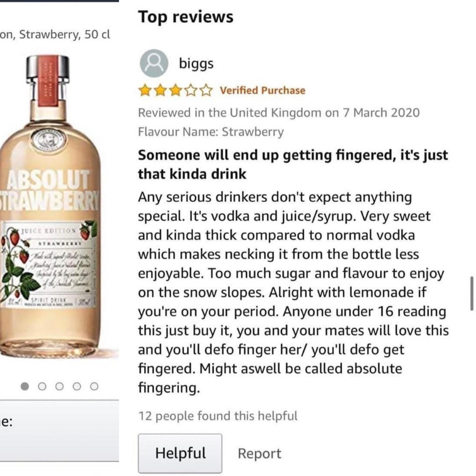Select the first carousel dot indicator
476x476 pixels.
pos(24,386)
